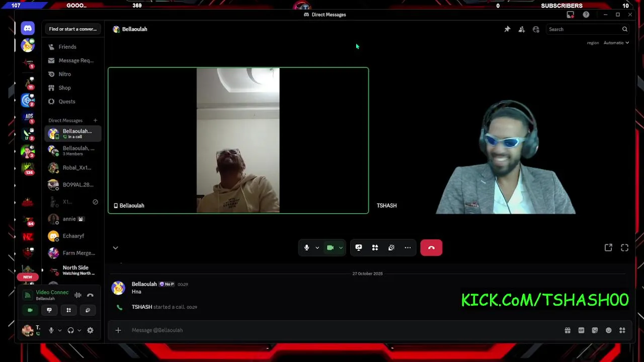Open activities from the voice panel
644x362 pixels.
click(68, 310)
